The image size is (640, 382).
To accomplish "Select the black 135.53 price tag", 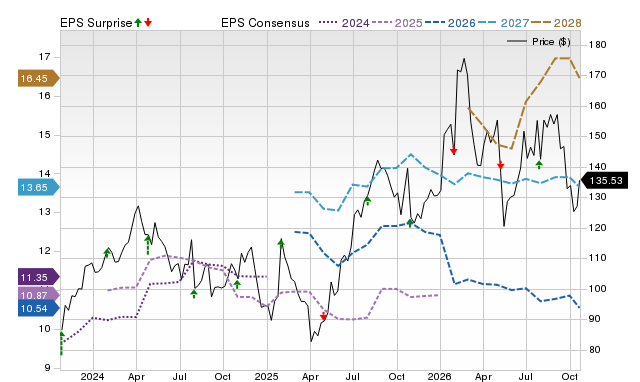I will 604,180.
